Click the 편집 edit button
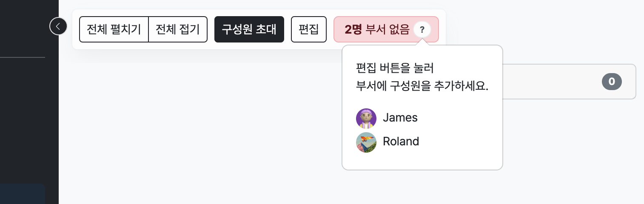 [x=309, y=29]
